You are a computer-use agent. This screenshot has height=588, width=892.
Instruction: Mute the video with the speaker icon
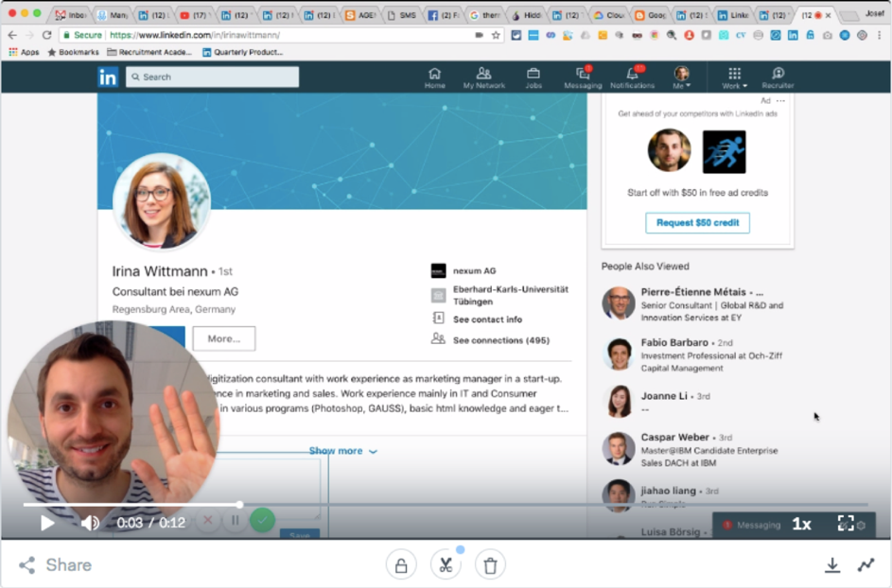[x=90, y=523]
